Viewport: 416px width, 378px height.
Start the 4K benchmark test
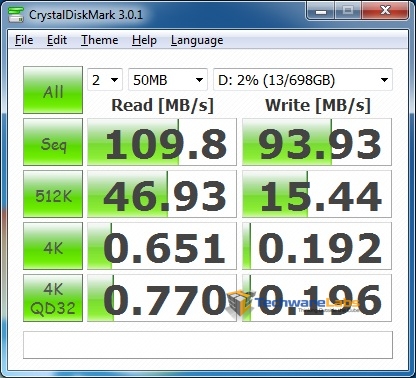point(53,246)
